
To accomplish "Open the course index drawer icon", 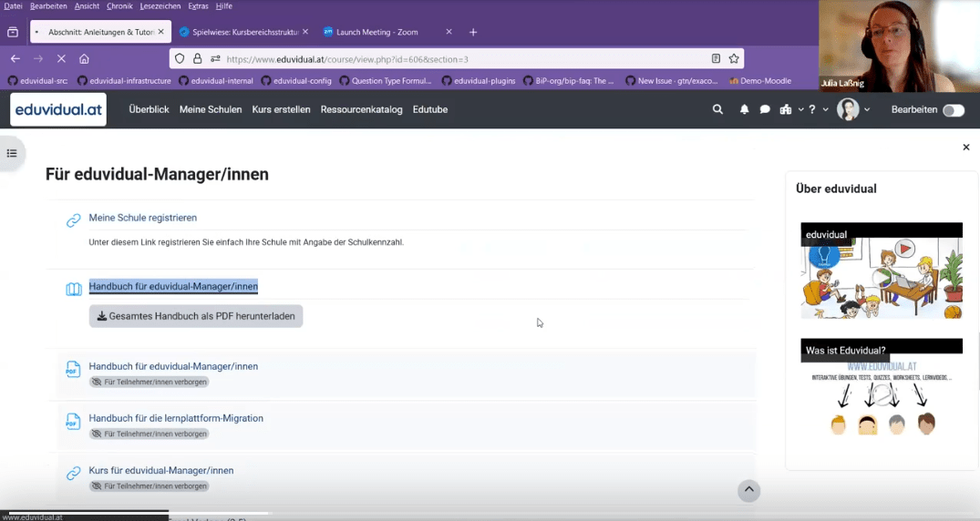I will (12, 153).
